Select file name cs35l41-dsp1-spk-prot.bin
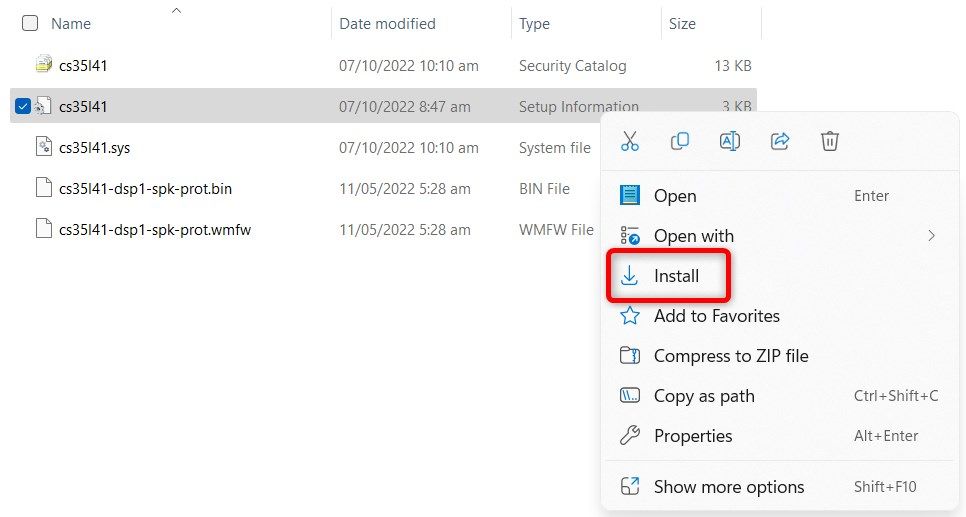The height and width of the screenshot is (517, 966). tap(145, 189)
